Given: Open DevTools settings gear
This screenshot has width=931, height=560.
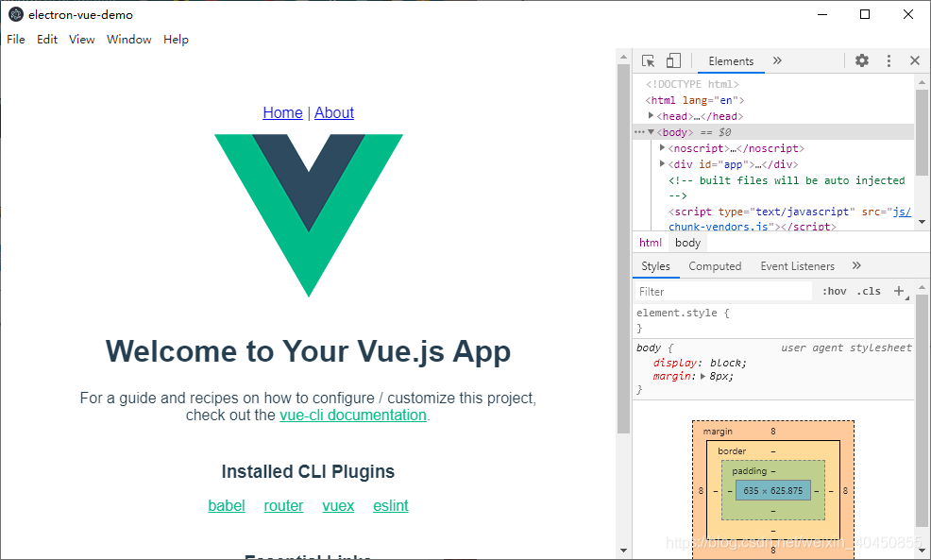Looking at the screenshot, I should click(x=861, y=60).
